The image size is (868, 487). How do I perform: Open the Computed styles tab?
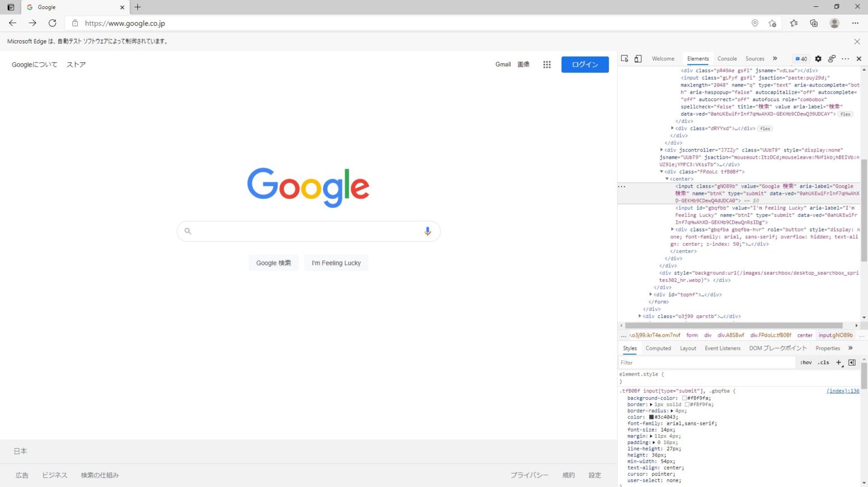658,349
